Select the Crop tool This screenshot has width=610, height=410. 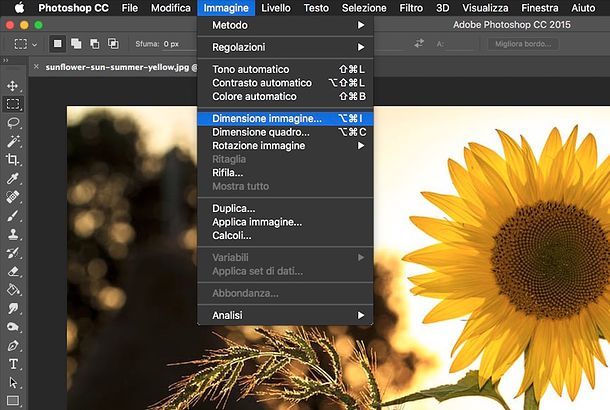pos(13,159)
